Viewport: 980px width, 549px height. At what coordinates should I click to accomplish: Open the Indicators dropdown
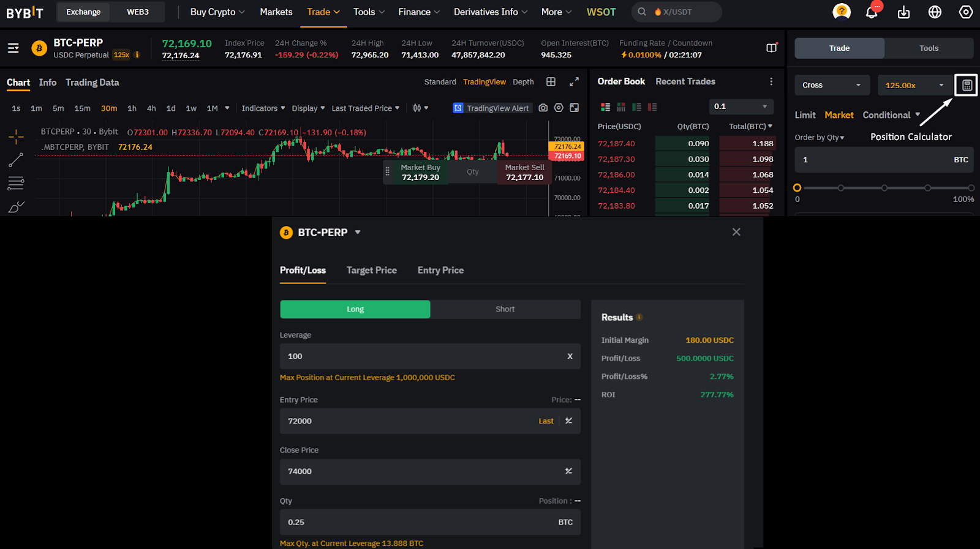click(263, 108)
